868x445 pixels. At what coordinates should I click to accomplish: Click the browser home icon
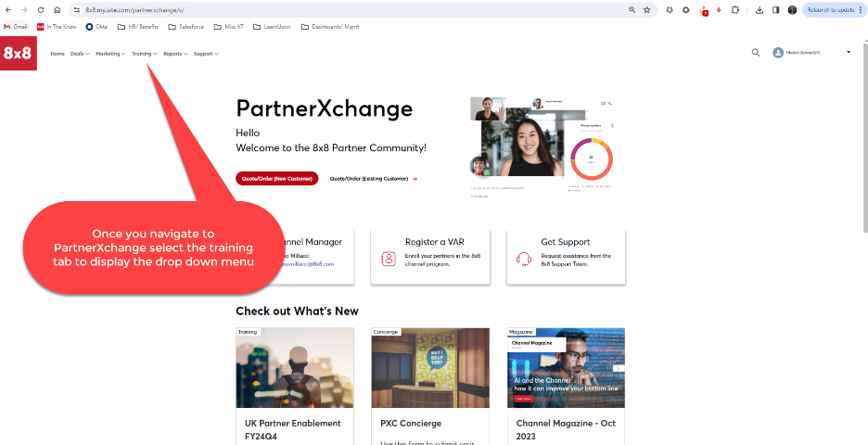[x=57, y=10]
